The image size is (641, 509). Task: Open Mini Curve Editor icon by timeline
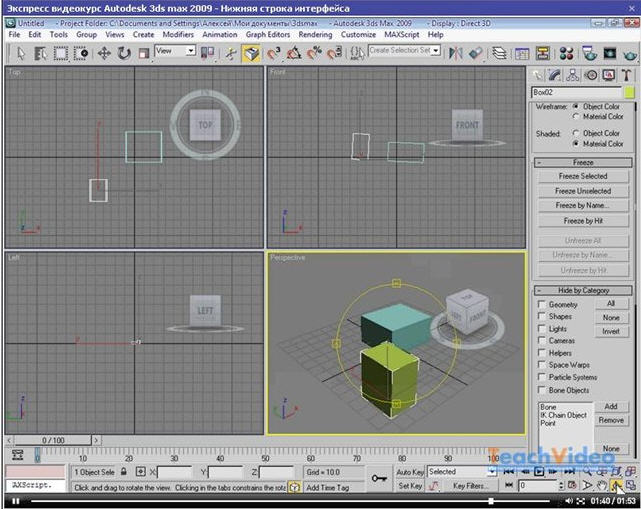click(17, 455)
